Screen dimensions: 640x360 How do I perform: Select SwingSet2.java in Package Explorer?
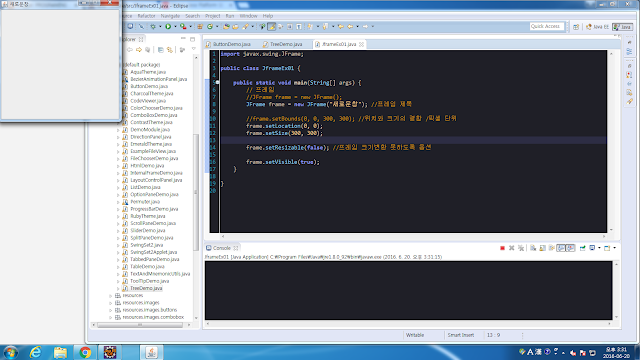(x=146, y=245)
